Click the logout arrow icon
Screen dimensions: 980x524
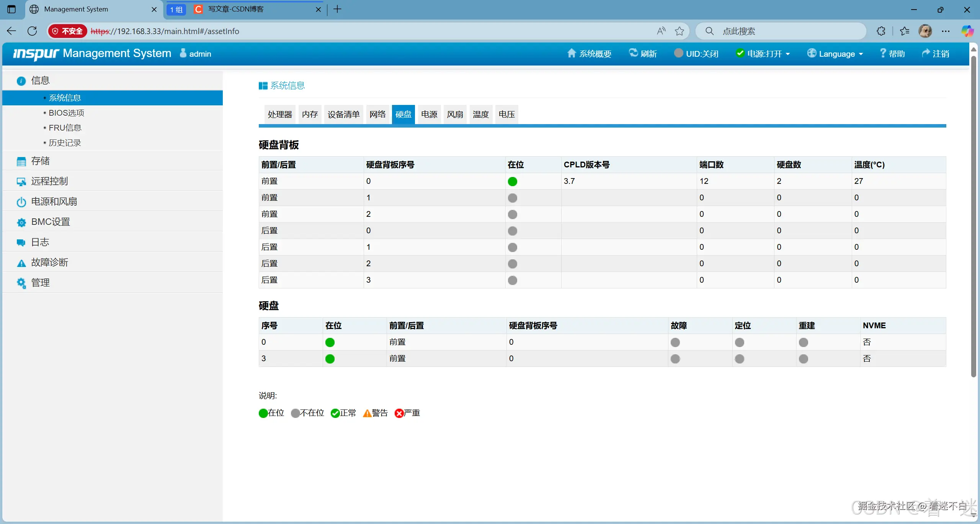coord(926,53)
